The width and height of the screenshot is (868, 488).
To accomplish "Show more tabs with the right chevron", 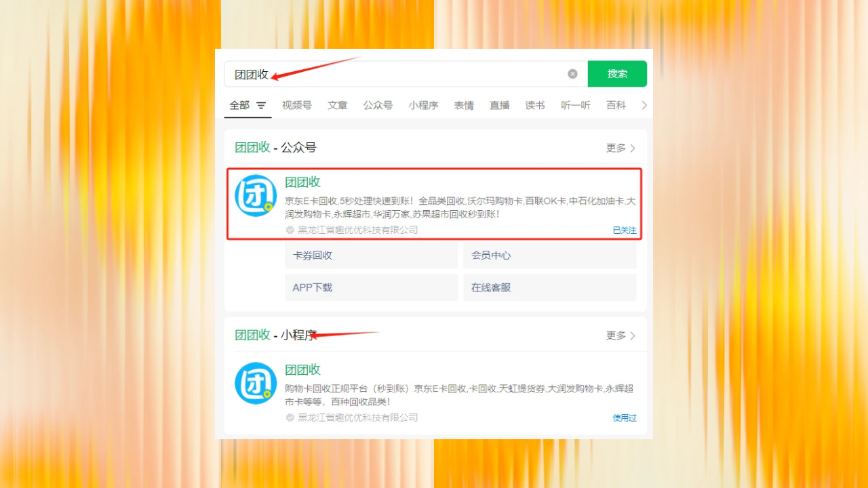I will pos(644,105).
